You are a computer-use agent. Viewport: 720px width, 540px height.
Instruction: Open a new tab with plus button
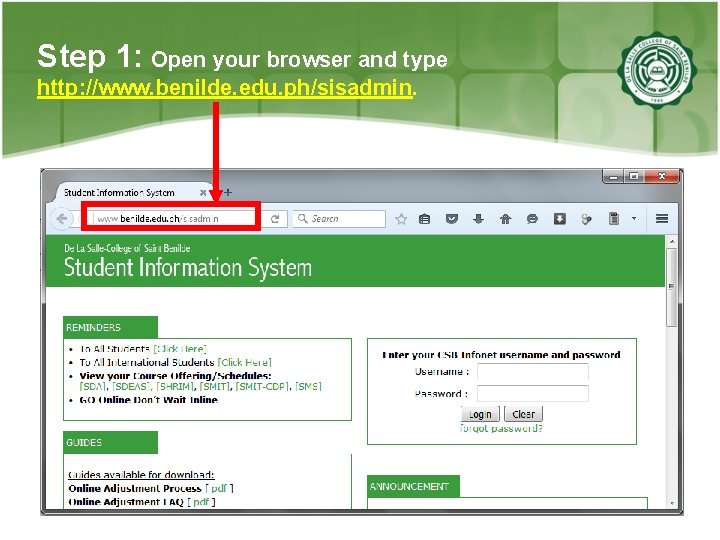click(x=228, y=192)
